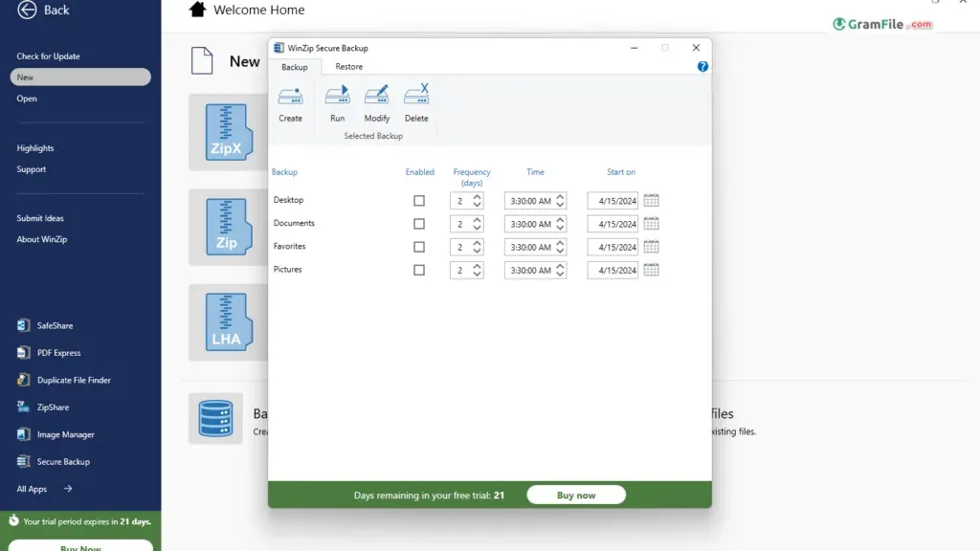Select the Pictures backup row name
The image size is (980, 551).
(x=287, y=269)
